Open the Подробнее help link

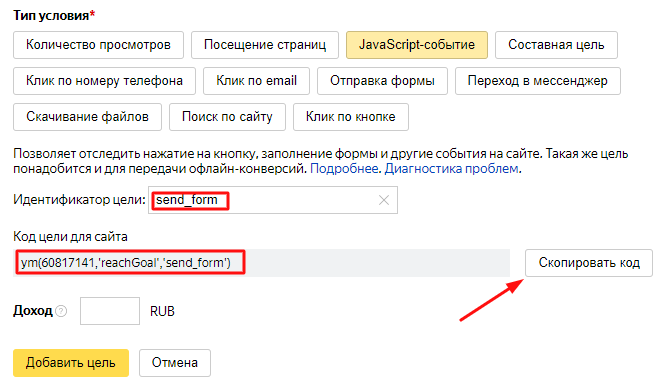pyautogui.click(x=344, y=169)
